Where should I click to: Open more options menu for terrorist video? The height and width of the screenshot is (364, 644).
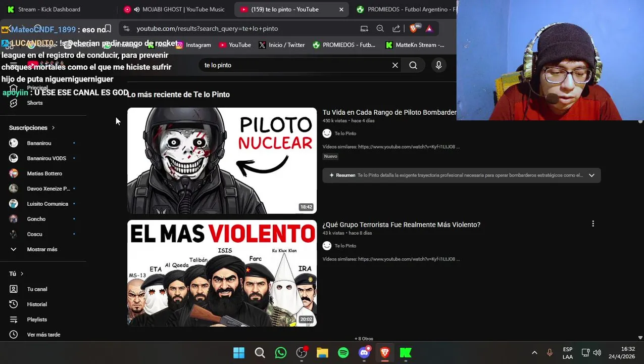click(x=593, y=224)
